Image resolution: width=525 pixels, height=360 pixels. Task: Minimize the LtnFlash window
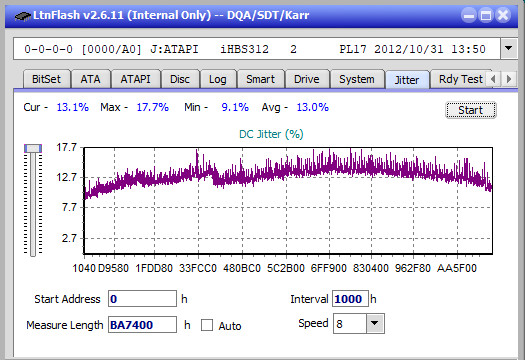(469, 15)
